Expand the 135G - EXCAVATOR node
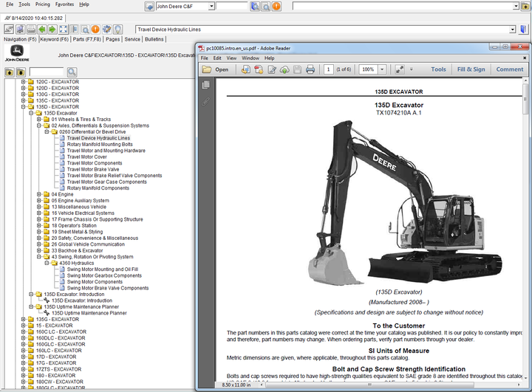The height and width of the screenshot is (392, 532). [x=24, y=320]
